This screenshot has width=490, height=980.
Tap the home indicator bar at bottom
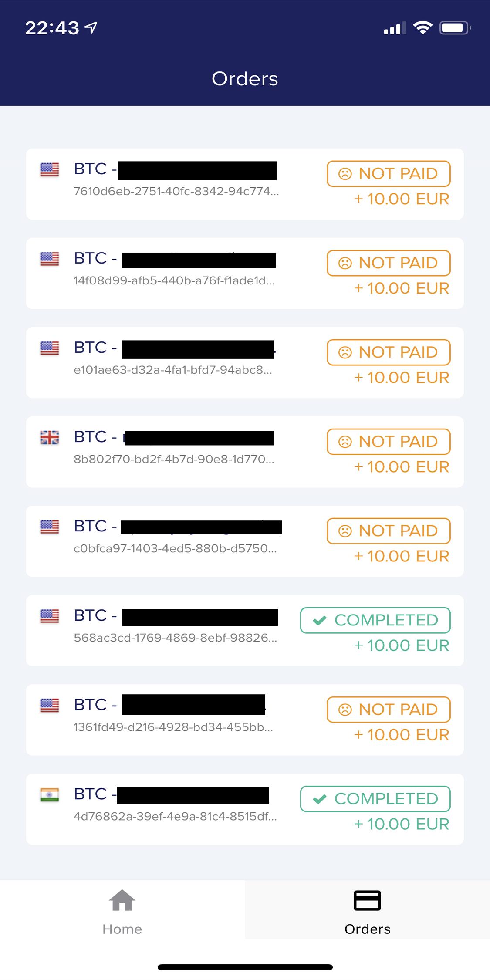pos(245,967)
